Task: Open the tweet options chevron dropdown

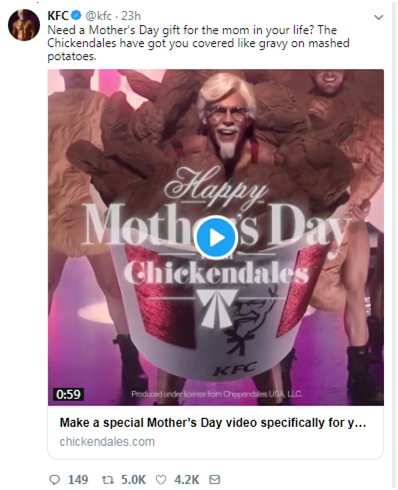Action: coord(379,17)
